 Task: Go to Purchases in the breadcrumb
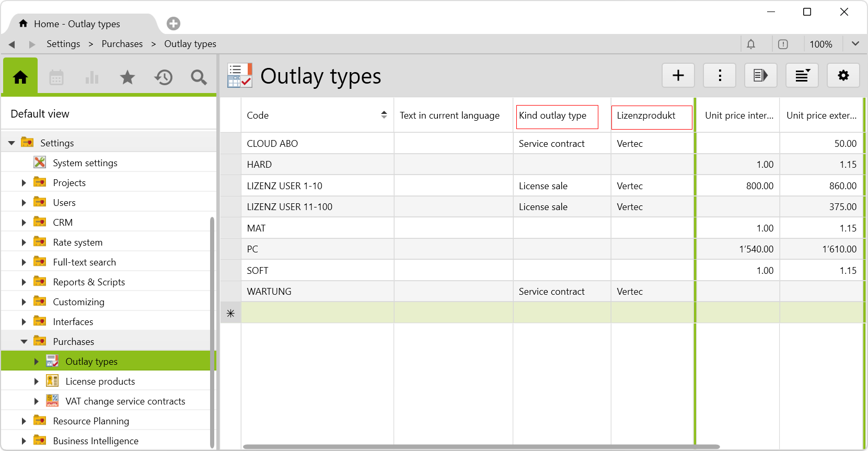122,44
